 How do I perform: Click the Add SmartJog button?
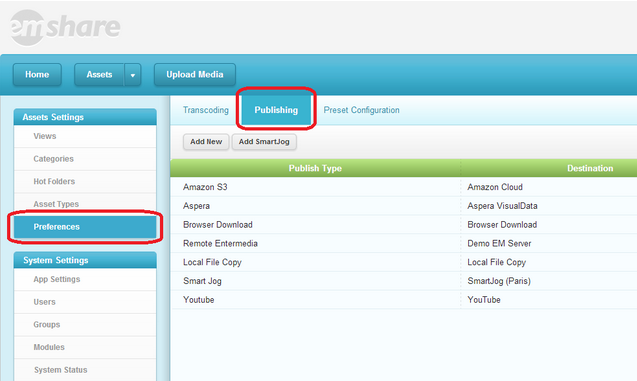click(x=264, y=142)
